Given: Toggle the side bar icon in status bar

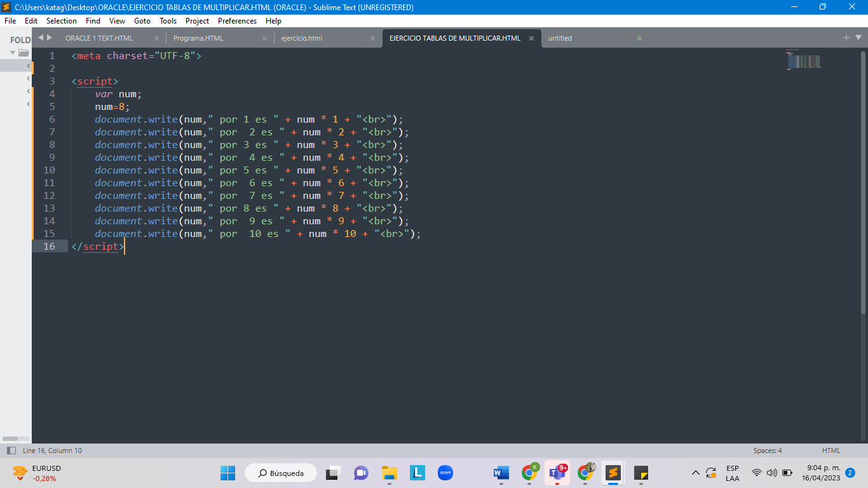Looking at the screenshot, I should [11, 451].
